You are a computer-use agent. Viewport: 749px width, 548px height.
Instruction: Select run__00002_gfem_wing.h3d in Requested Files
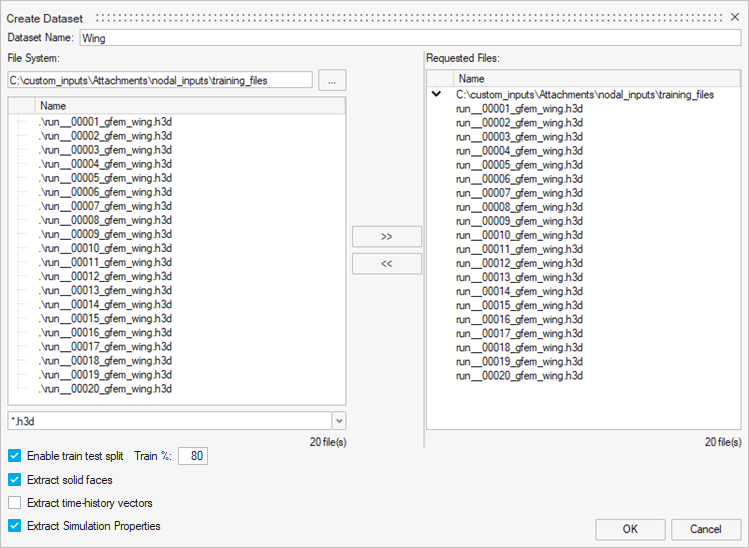point(519,123)
